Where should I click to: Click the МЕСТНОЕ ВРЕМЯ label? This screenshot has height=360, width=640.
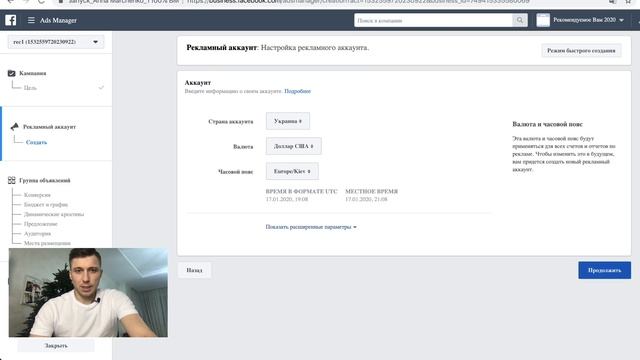(371, 191)
